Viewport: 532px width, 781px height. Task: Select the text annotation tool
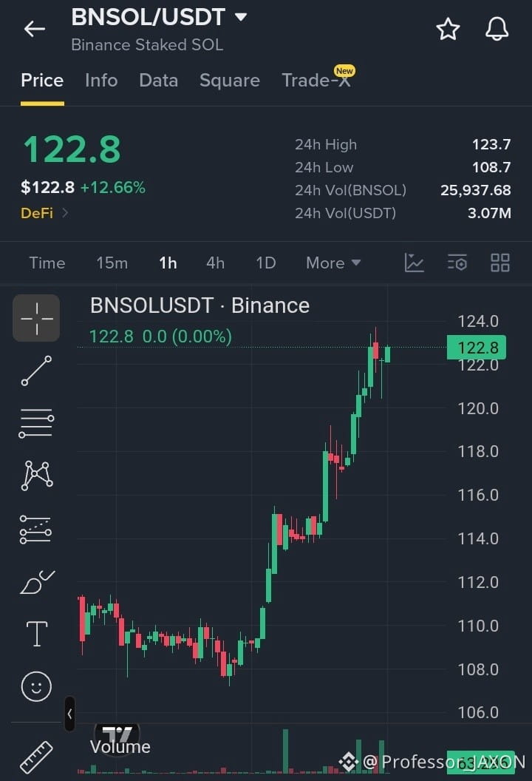point(37,634)
